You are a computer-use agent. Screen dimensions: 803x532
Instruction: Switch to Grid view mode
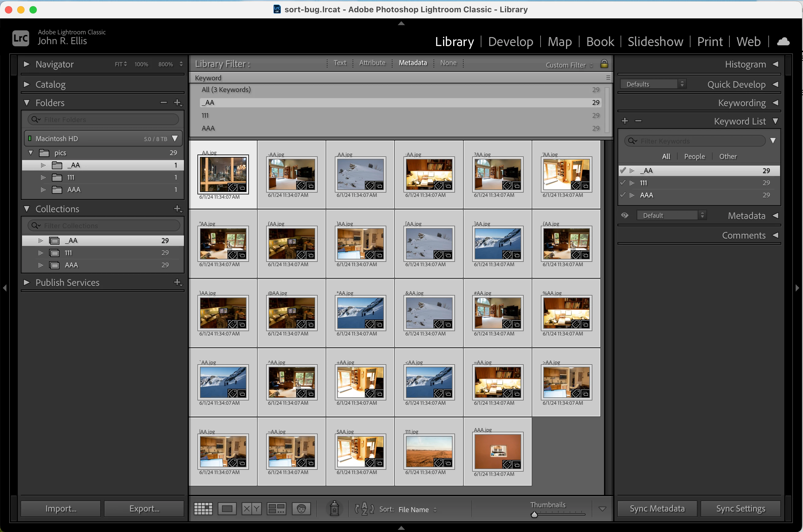203,509
